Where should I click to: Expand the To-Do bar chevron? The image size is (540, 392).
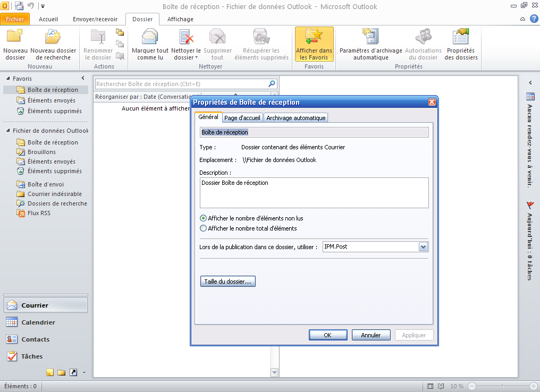tap(530, 83)
